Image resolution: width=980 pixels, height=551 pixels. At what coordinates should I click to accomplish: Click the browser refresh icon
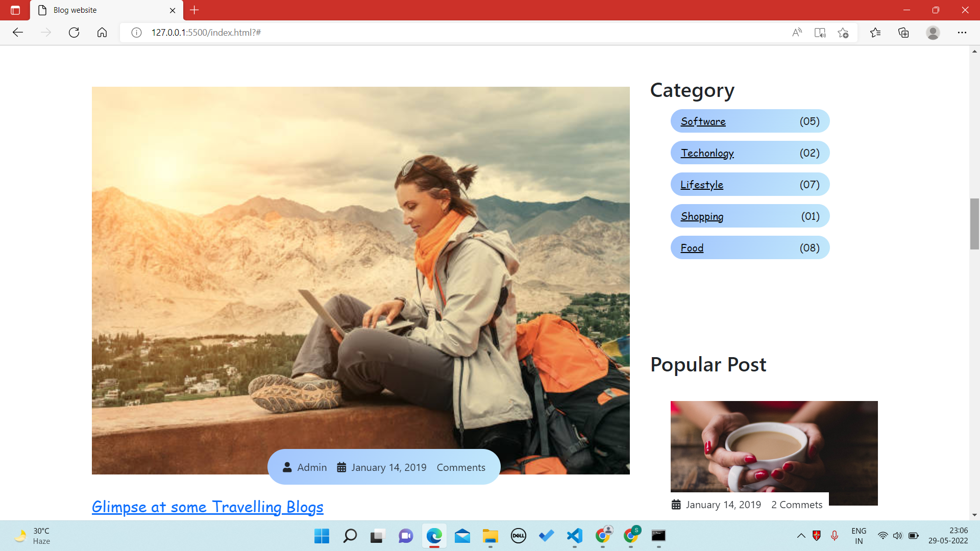(x=74, y=33)
